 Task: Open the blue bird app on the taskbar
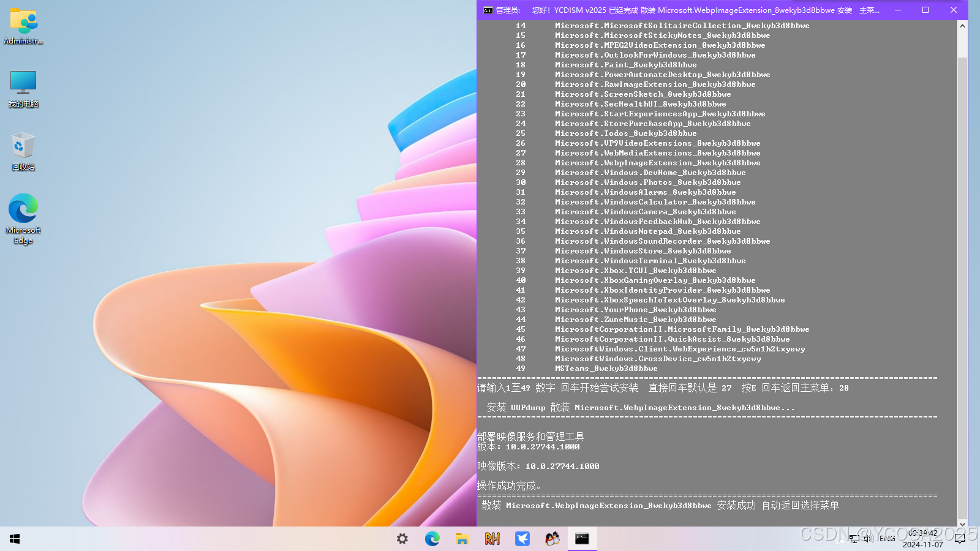coord(522,539)
